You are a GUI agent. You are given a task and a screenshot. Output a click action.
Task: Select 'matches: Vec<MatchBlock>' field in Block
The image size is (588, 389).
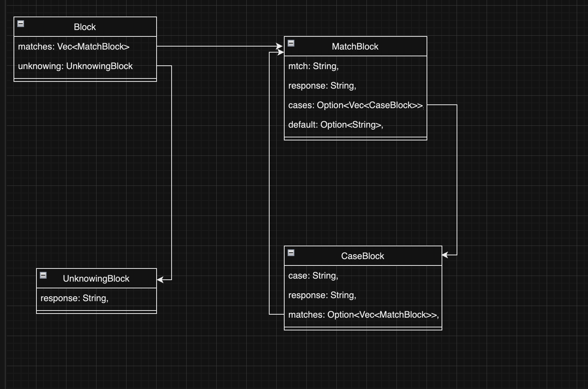point(85,47)
